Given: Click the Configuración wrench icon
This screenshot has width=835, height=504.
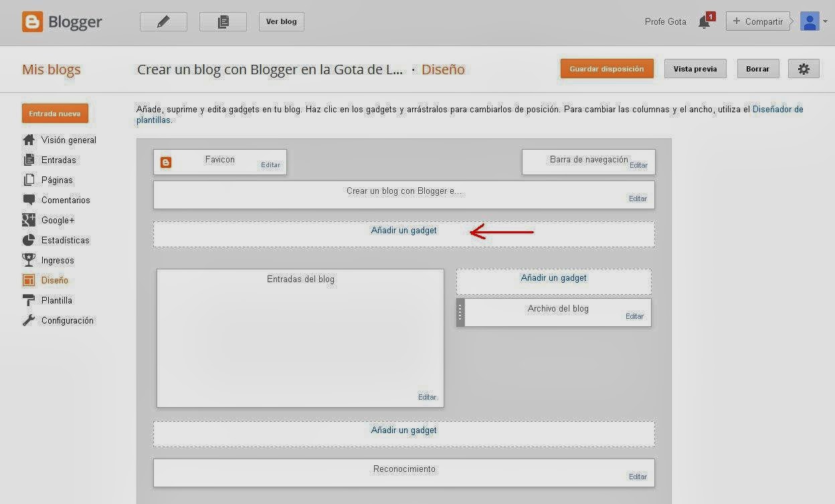Looking at the screenshot, I should (x=29, y=320).
